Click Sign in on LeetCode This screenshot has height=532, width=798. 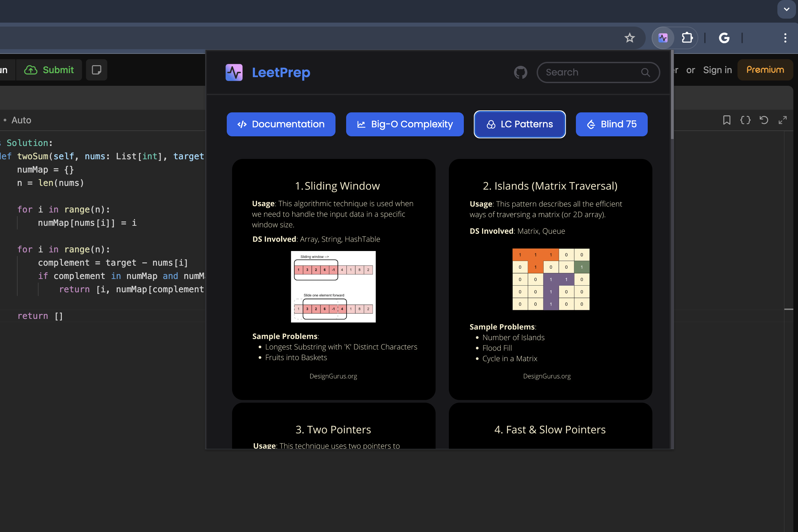click(x=717, y=70)
